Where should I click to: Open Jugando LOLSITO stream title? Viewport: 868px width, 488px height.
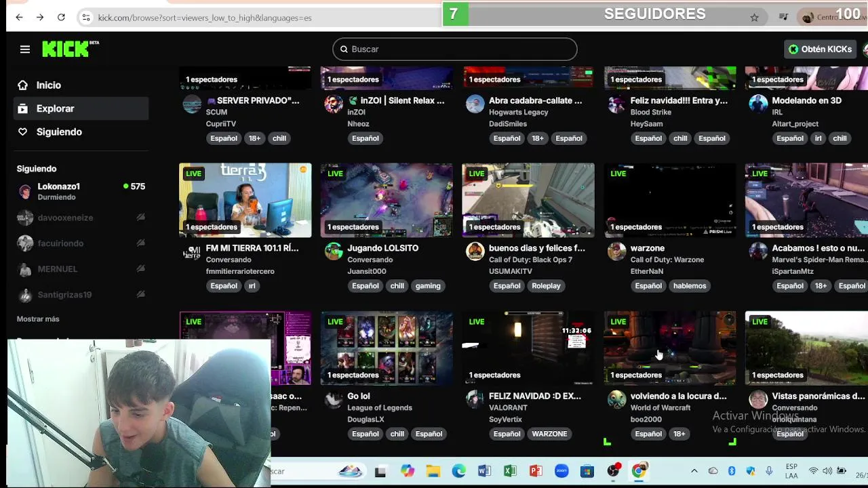(x=382, y=248)
